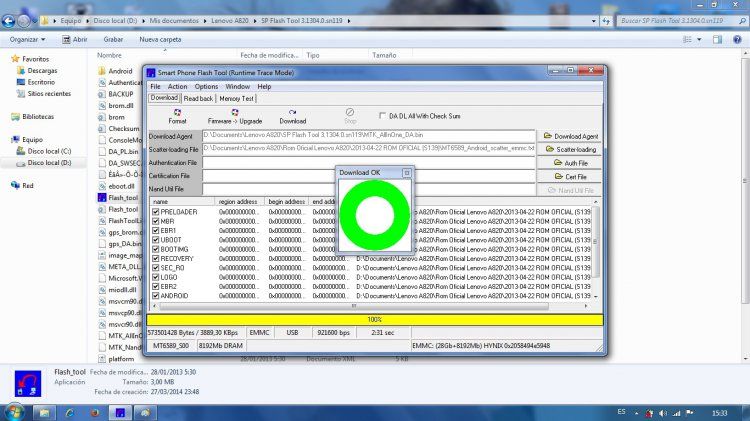Open the Download Agent file browser

click(x=570, y=136)
